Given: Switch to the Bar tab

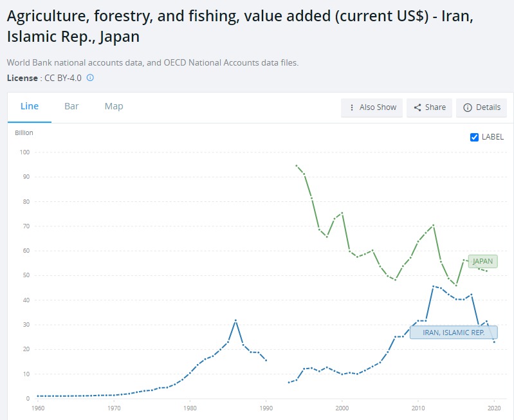Looking at the screenshot, I should [71, 106].
